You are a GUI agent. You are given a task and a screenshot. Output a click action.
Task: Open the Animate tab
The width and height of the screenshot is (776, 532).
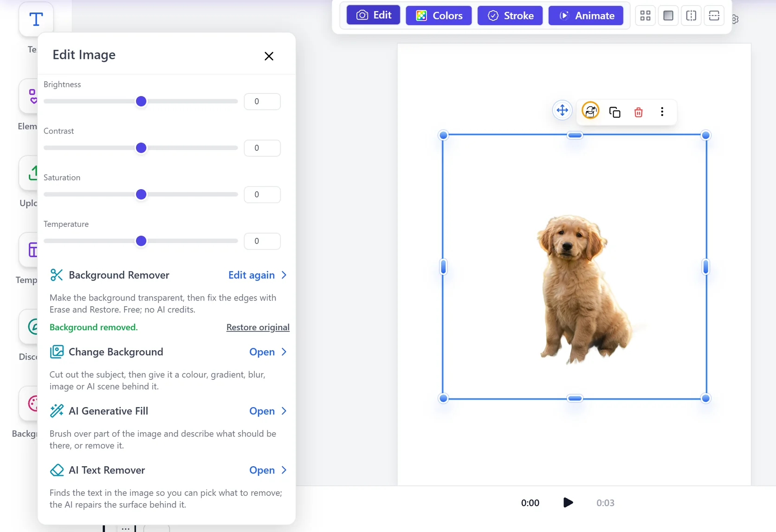[x=586, y=15]
